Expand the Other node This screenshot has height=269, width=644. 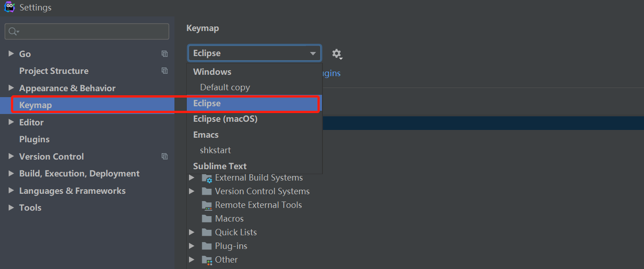pos(192,259)
